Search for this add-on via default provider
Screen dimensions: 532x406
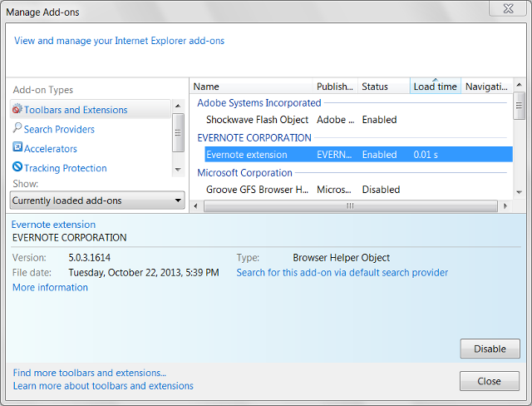(x=342, y=273)
